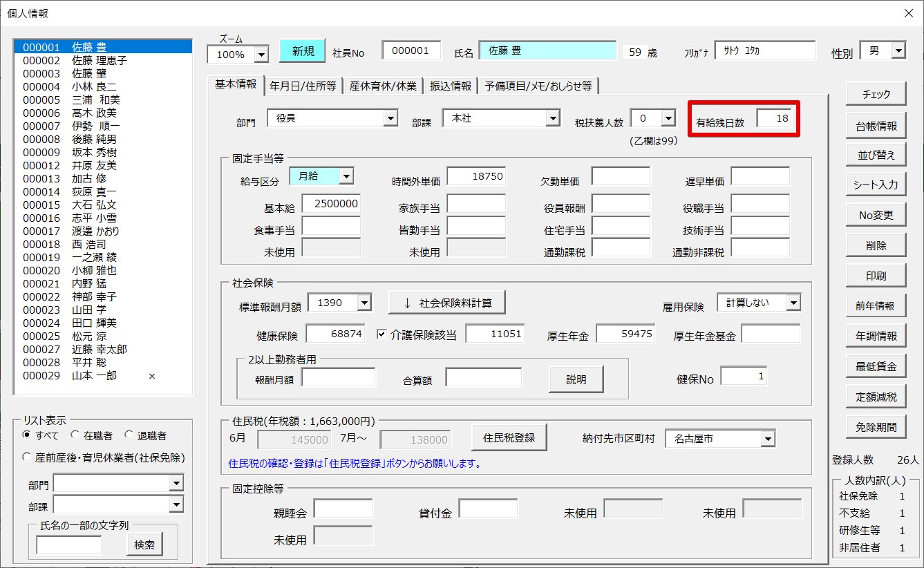Toggle the 介護保険該当 checkbox

381,334
